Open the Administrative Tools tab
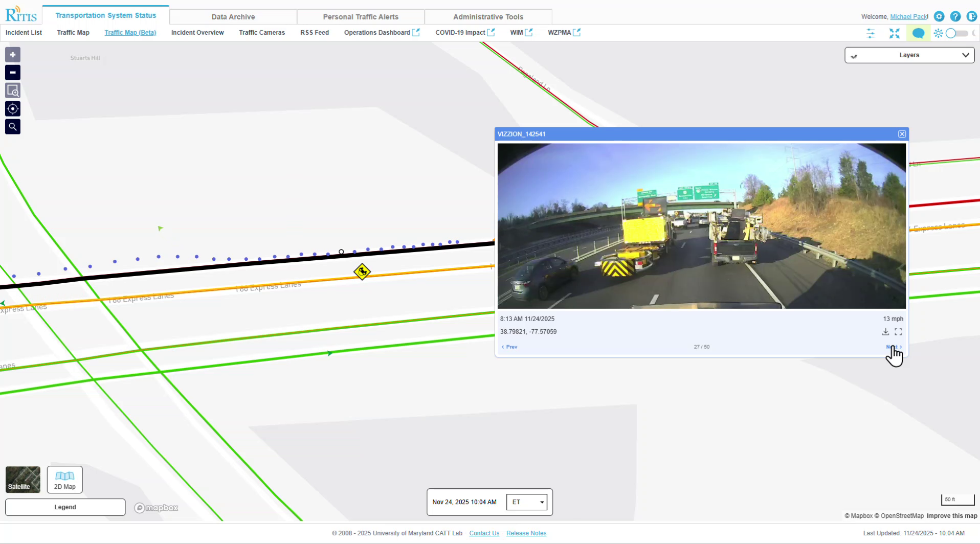 point(488,17)
